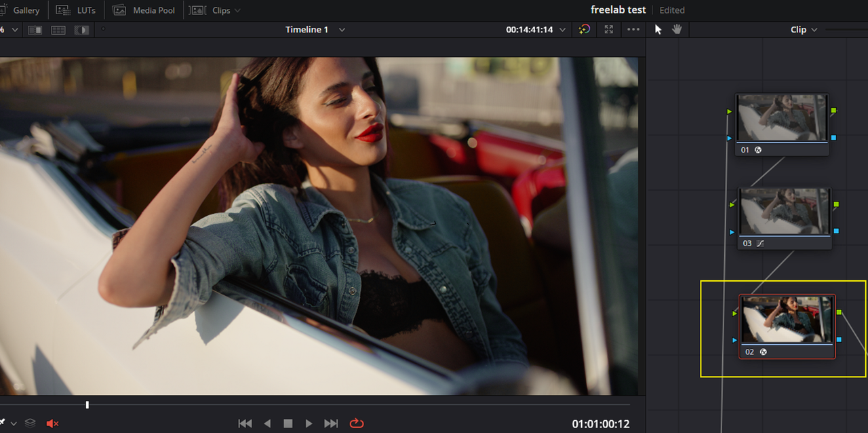868x433 pixels.
Task: Click the layers stack icon below viewer
Action: [31, 423]
